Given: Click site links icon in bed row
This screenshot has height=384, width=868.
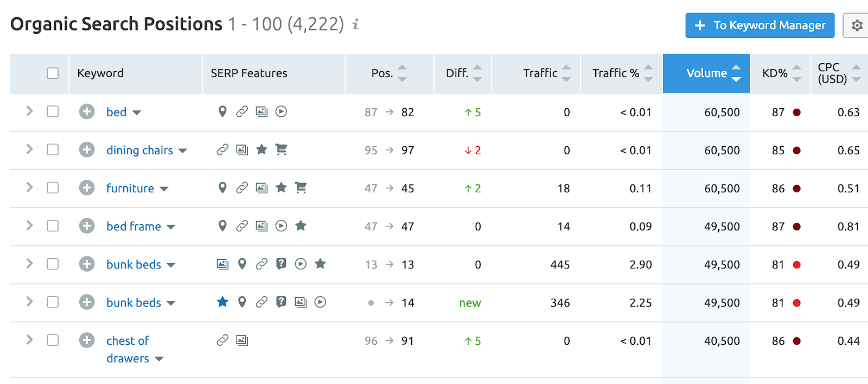Looking at the screenshot, I should (242, 112).
